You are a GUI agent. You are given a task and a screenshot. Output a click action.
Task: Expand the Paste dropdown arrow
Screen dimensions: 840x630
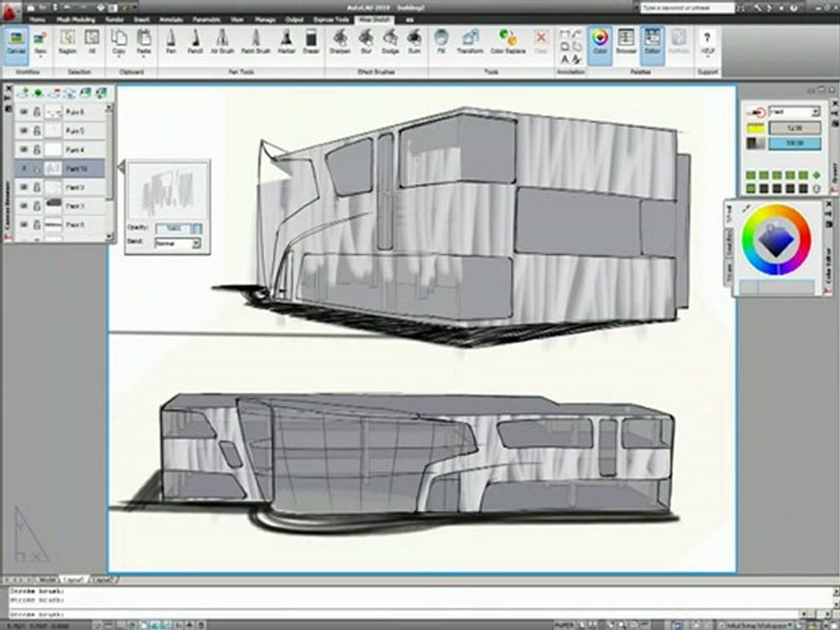(143, 58)
